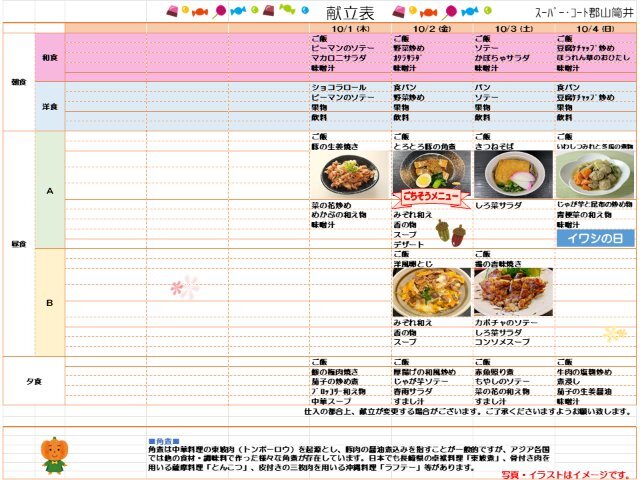
Task: Click 春雨サラダ in the 10/2 dinner
Action: click(x=413, y=391)
